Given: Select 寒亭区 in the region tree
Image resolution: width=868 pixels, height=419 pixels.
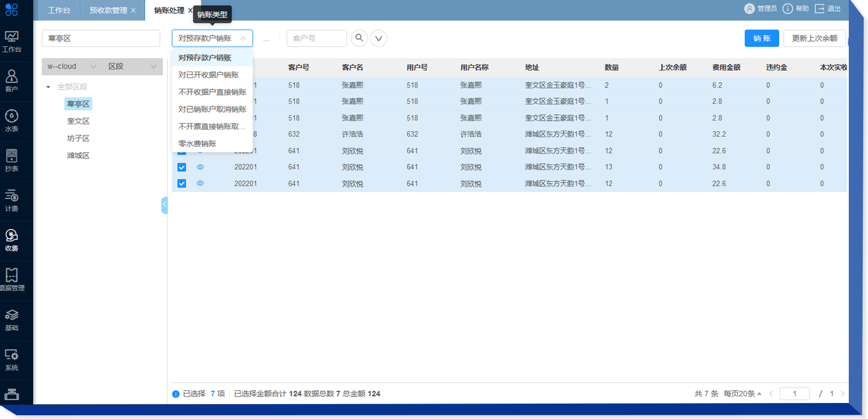Looking at the screenshot, I should click(78, 104).
